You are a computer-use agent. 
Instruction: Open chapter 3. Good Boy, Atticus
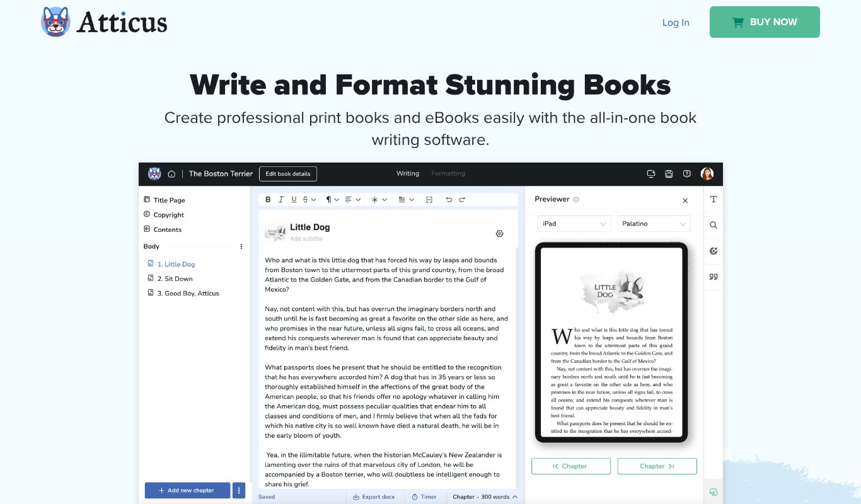(183, 294)
